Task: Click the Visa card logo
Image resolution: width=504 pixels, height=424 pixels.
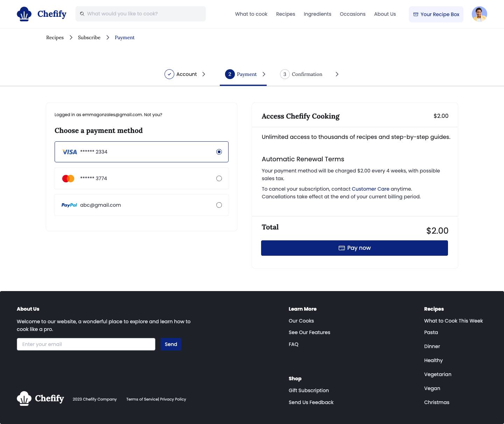Action: point(69,152)
